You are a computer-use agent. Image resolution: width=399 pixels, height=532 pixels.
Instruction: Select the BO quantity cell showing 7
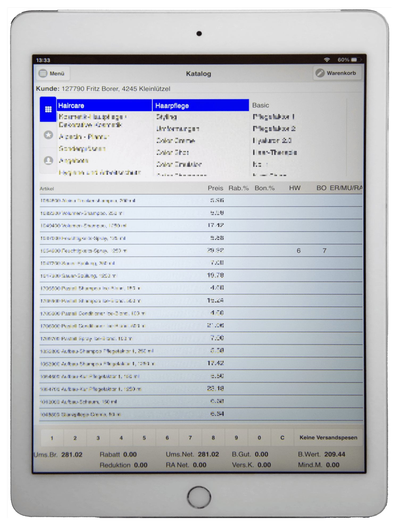(324, 251)
